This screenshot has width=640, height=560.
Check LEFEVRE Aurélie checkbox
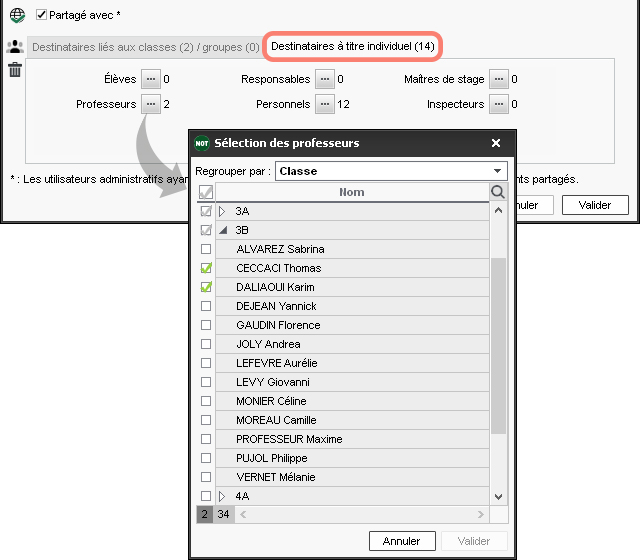point(206,363)
